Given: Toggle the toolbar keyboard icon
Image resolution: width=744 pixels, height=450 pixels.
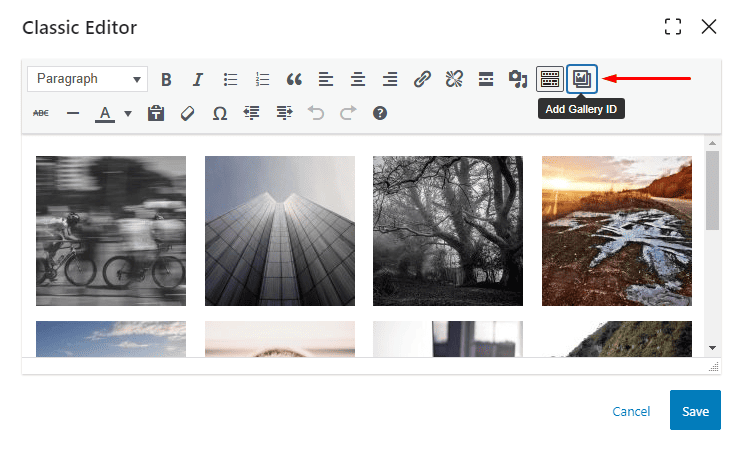Looking at the screenshot, I should point(550,79).
